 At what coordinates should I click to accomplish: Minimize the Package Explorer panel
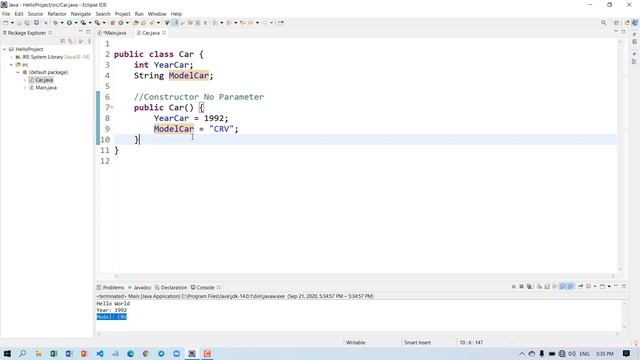(80, 32)
